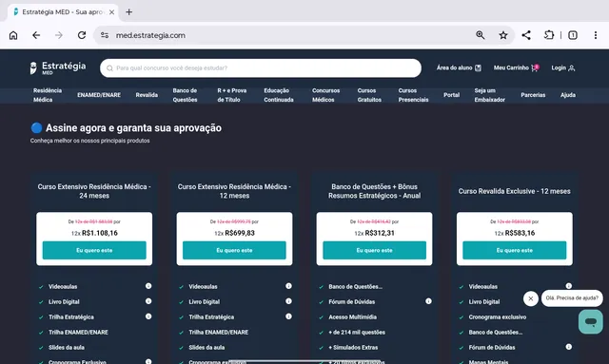Click the share icon in browser toolbar
This screenshot has width=609, height=364.
coord(526,35)
